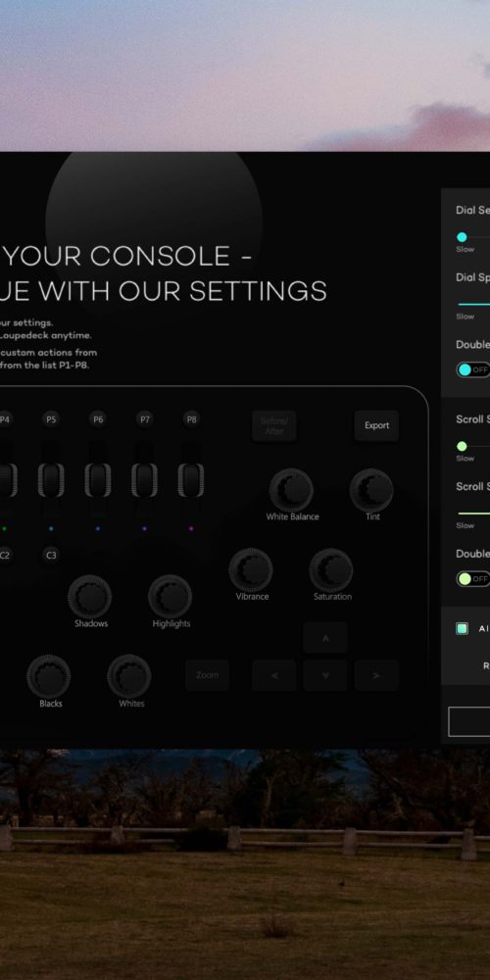This screenshot has height=980, width=490.
Task: Click the Tint dial
Action: [371, 491]
